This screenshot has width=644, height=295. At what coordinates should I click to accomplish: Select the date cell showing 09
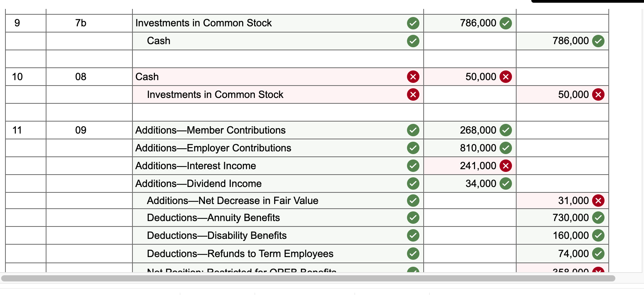pos(80,130)
